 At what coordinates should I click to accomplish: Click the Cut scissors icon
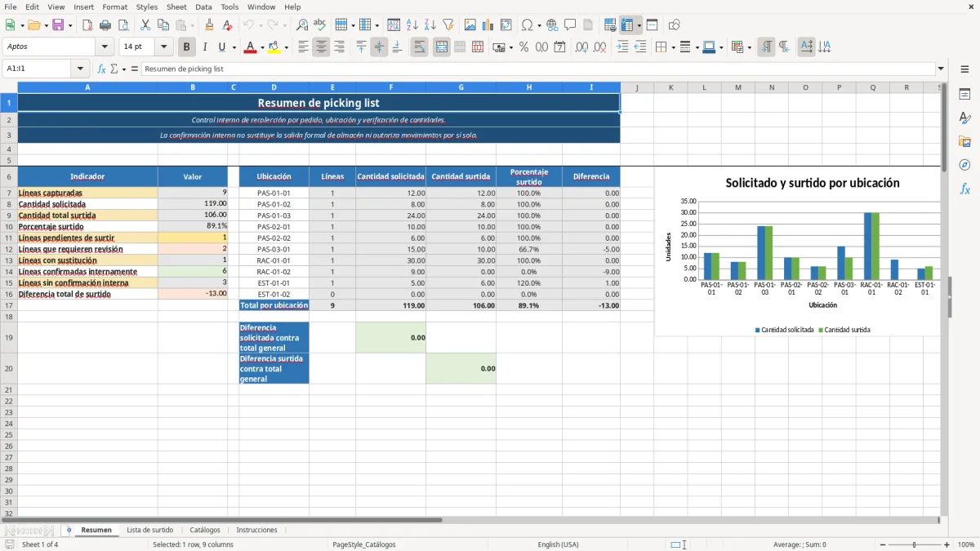click(145, 25)
